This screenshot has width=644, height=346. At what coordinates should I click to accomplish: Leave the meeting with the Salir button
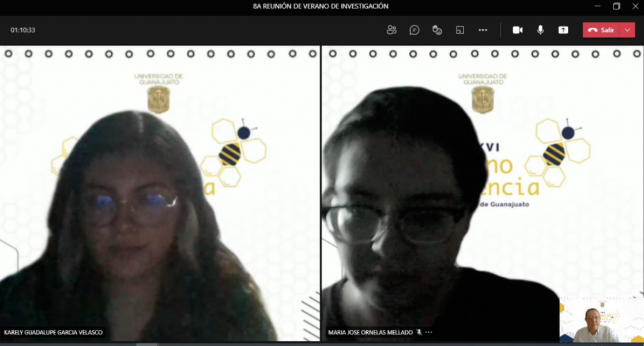(601, 30)
